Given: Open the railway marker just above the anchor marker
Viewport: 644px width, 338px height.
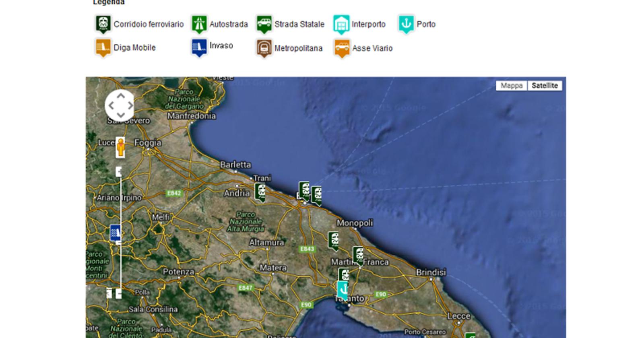Looking at the screenshot, I should click(343, 274).
